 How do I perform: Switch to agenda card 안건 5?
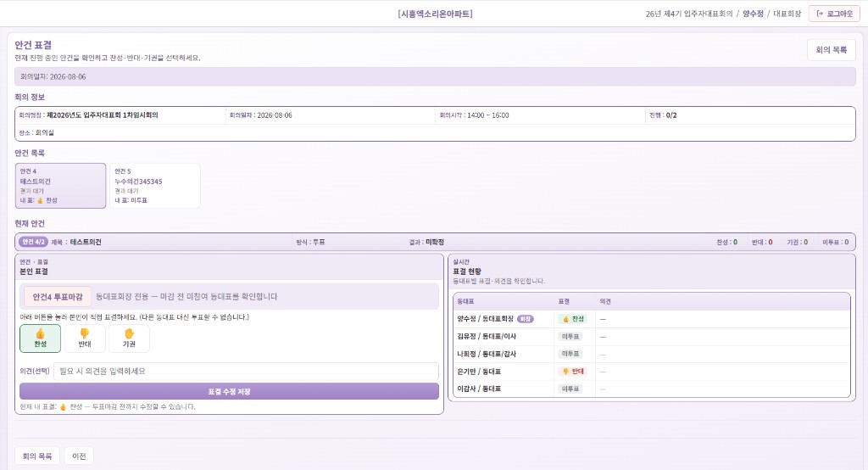pos(155,186)
